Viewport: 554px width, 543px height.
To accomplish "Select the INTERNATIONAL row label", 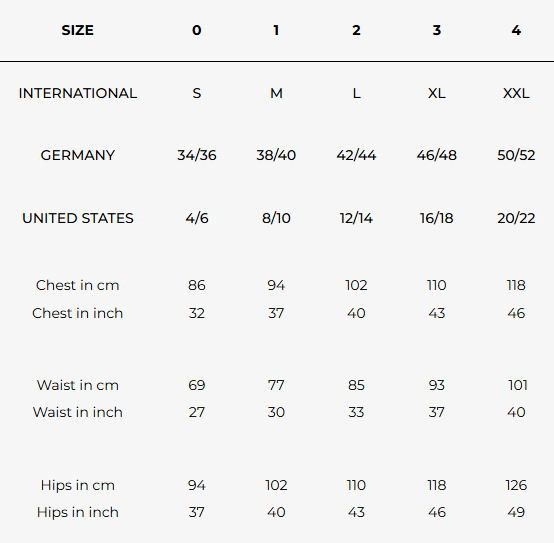I will [x=78, y=93].
